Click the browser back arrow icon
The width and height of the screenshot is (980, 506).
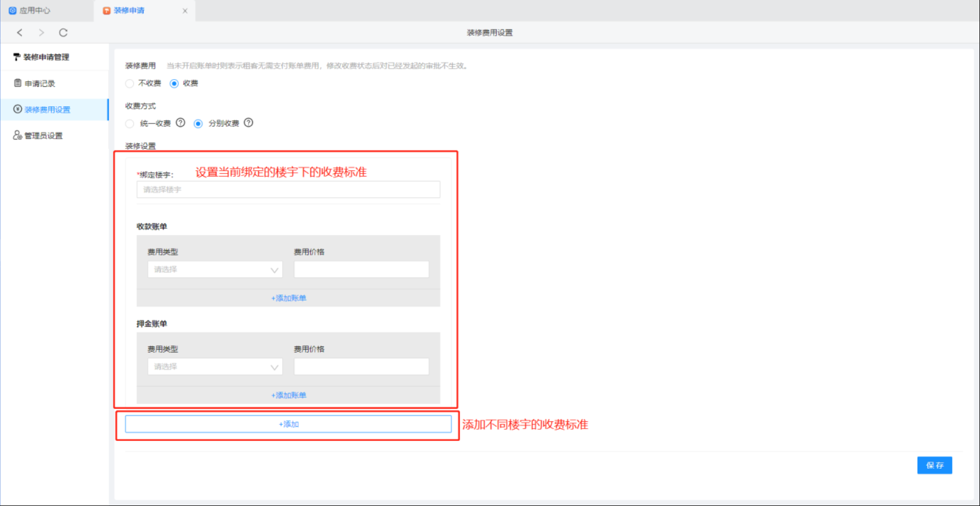(20, 33)
